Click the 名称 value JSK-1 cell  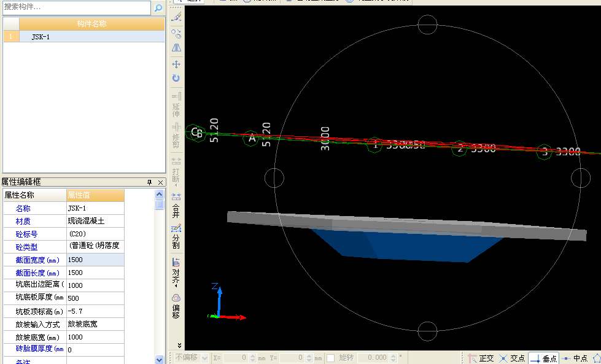point(95,208)
